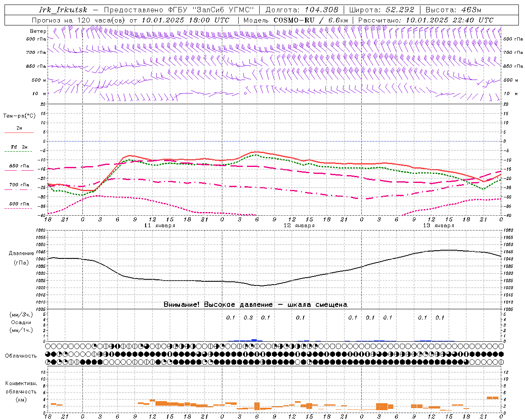Click the '(мм/3ч.)' precipitation unit label
The width and height of the screenshot is (525, 420).
21,315
